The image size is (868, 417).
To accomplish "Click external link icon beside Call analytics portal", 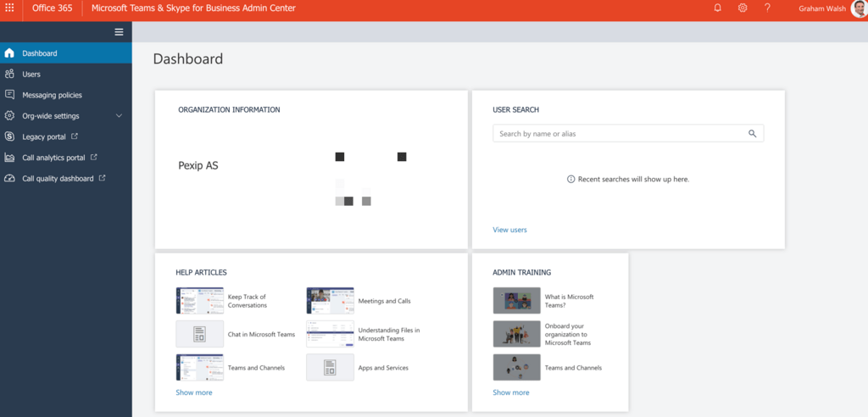I will pos(94,158).
